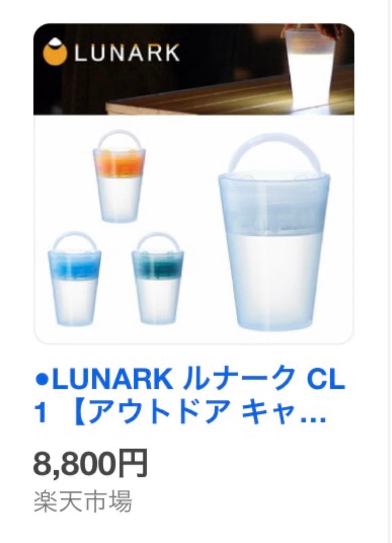The width and height of the screenshot is (392, 543).
Task: Click the dark LUNARK banner header
Action: 193,69
